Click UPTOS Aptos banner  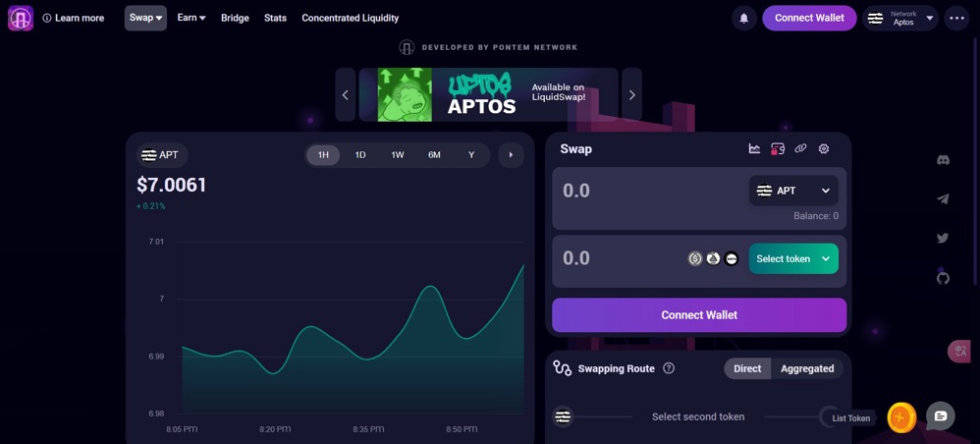(x=488, y=95)
